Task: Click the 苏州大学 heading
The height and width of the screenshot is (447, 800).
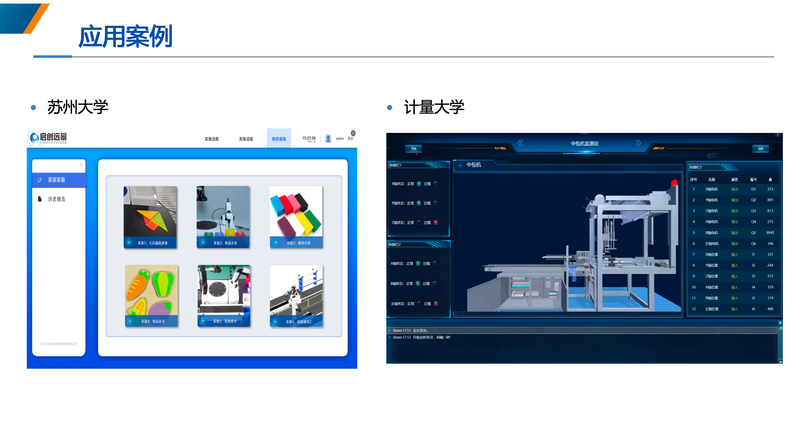Action: 78,107
